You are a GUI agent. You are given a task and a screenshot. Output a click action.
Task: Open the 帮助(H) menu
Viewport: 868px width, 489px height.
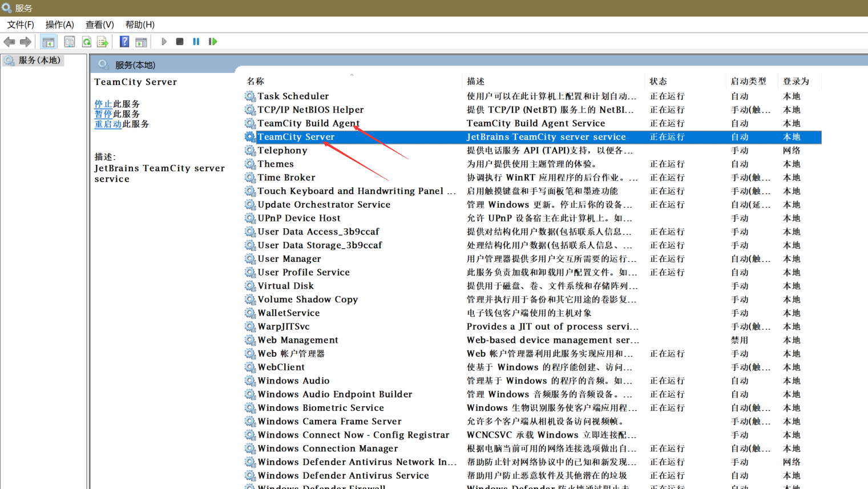tap(140, 25)
